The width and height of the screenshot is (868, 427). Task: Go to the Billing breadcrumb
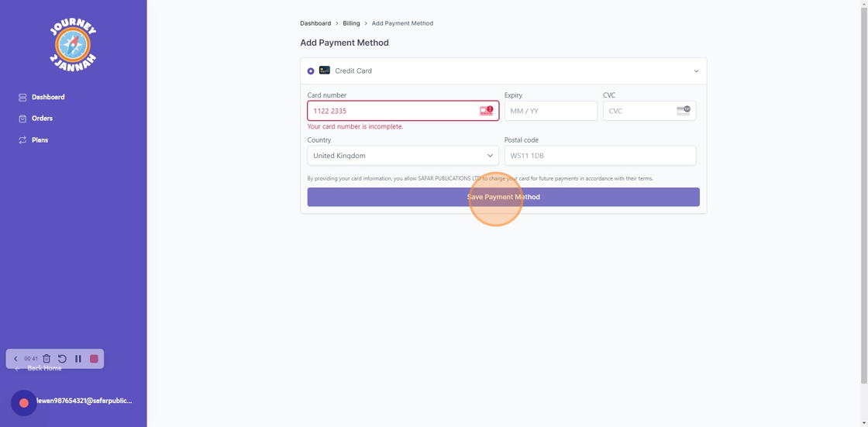(x=351, y=23)
